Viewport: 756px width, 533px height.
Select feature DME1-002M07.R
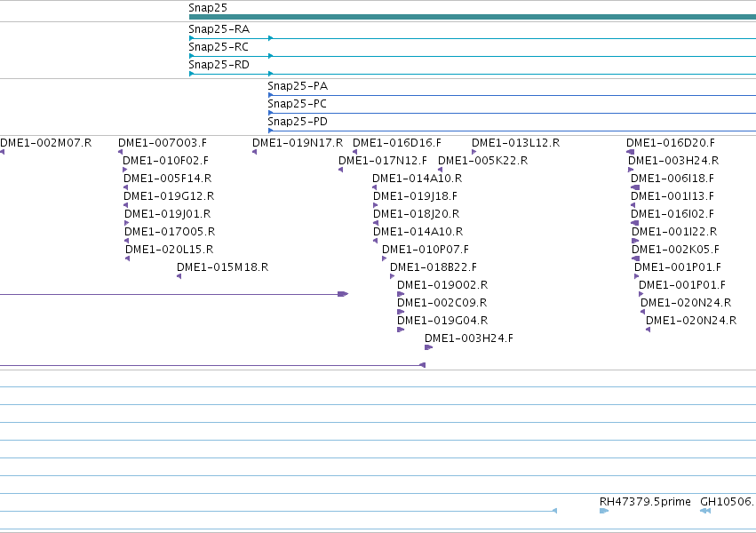[x=46, y=143]
